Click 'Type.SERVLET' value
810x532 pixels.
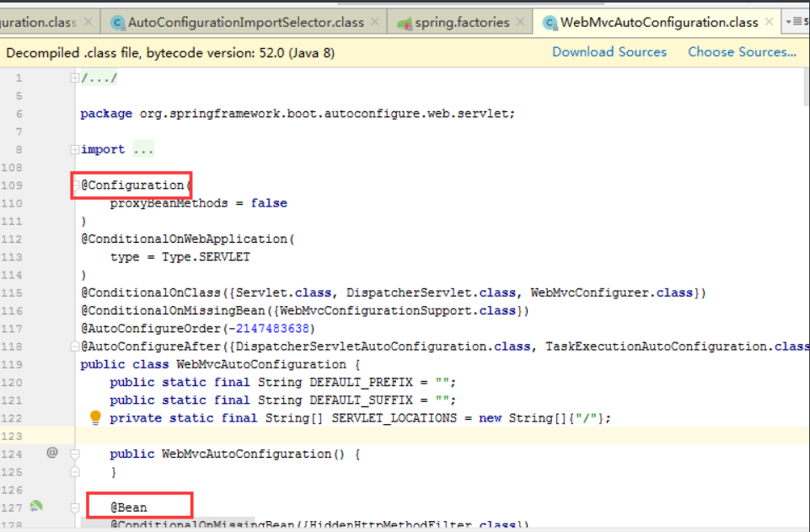(x=206, y=257)
